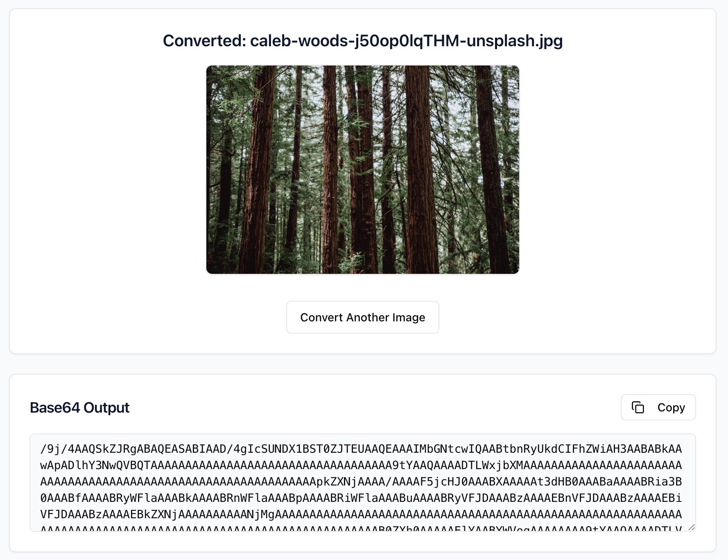Viewport: 728px width, 560px height.
Task: Click the middle of the base64 text block
Action: click(x=360, y=487)
